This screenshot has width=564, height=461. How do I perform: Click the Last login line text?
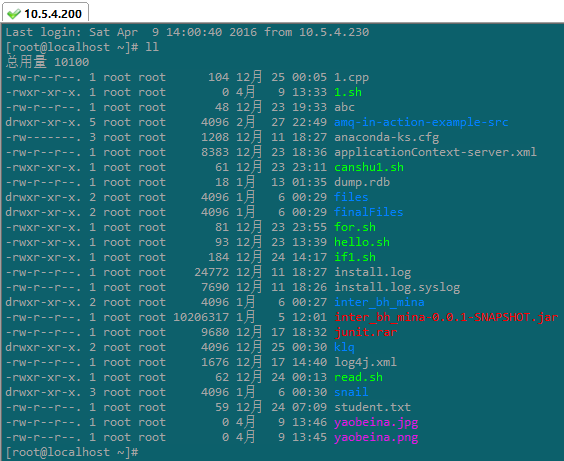tap(187, 32)
